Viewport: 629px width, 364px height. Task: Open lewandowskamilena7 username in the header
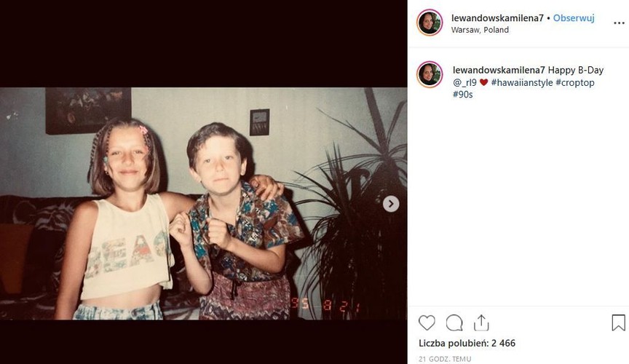[497, 18]
